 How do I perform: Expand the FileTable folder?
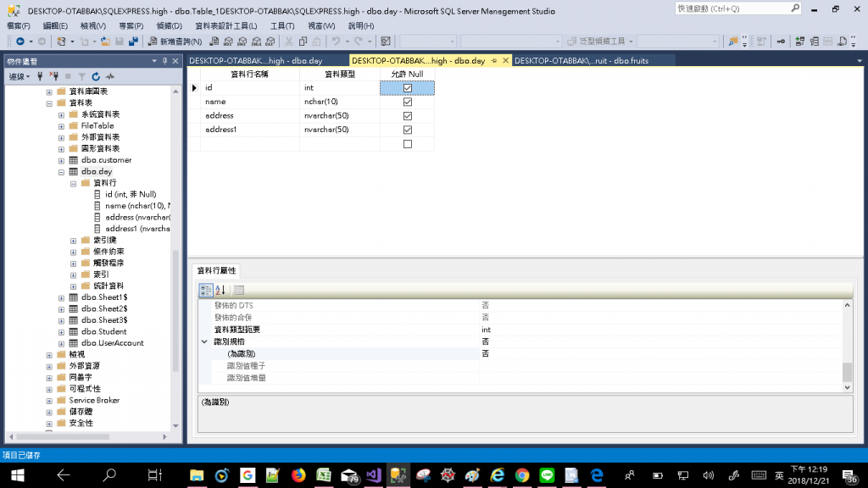(x=61, y=126)
